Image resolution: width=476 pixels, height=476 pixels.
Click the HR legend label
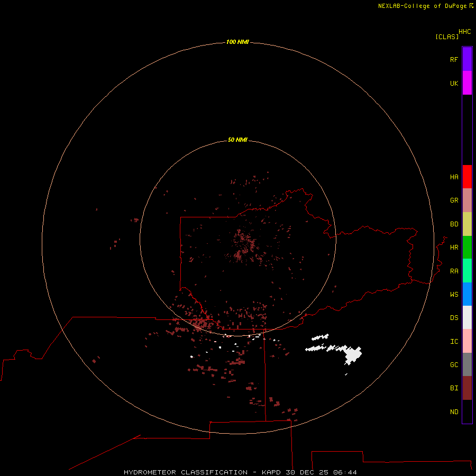point(454,248)
